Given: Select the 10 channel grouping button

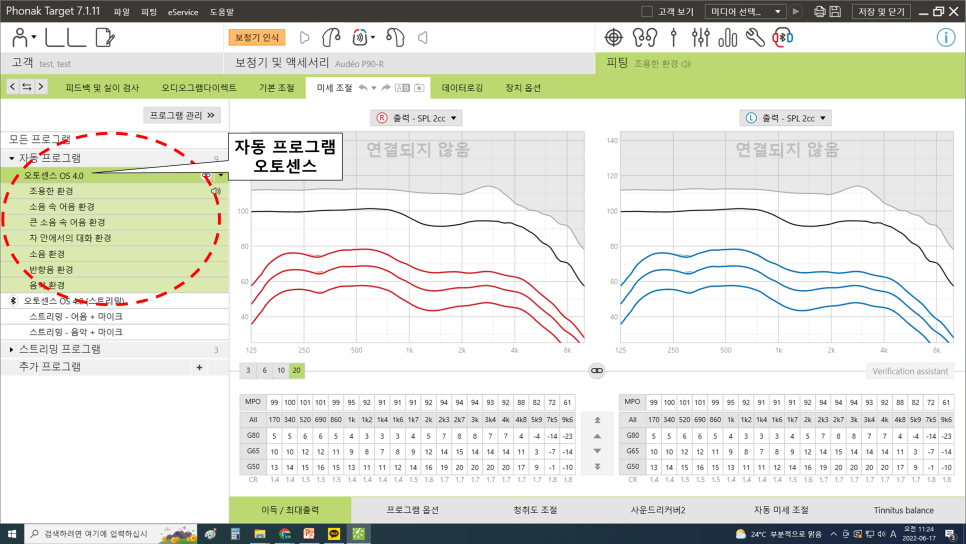Looking at the screenshot, I should pyautogui.click(x=280, y=370).
